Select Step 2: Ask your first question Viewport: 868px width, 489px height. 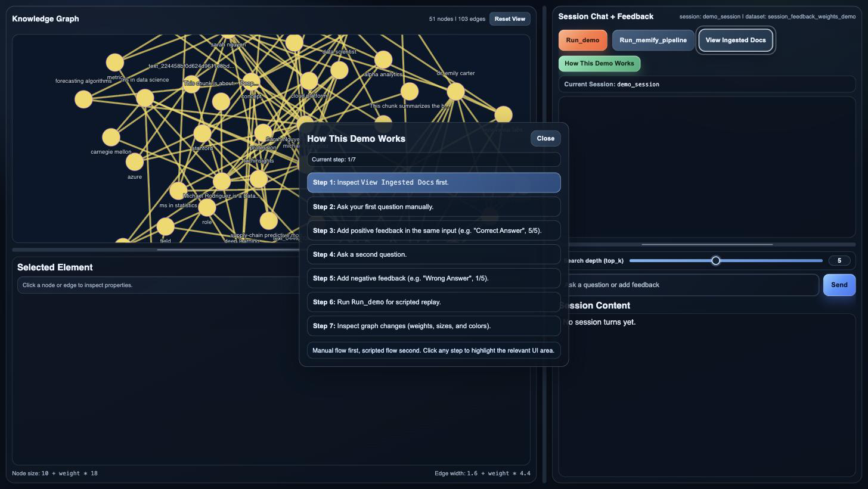[x=434, y=207]
